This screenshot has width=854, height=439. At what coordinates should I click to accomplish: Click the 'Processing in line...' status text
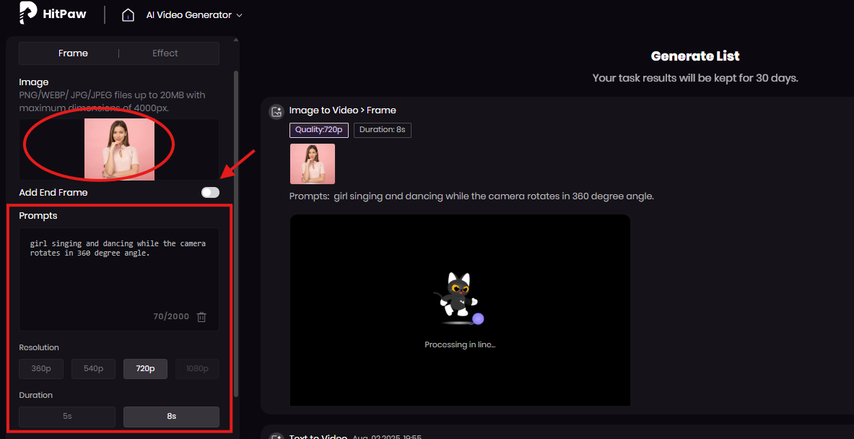(460, 345)
